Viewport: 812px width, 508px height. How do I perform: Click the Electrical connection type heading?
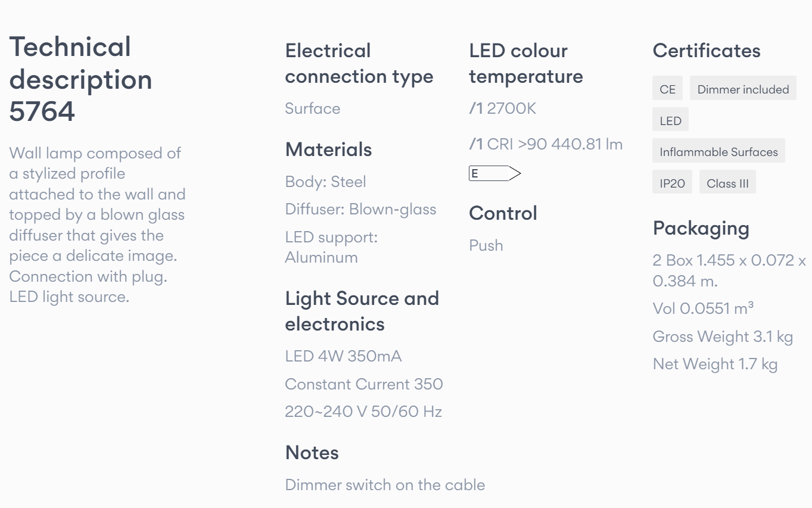tap(359, 64)
